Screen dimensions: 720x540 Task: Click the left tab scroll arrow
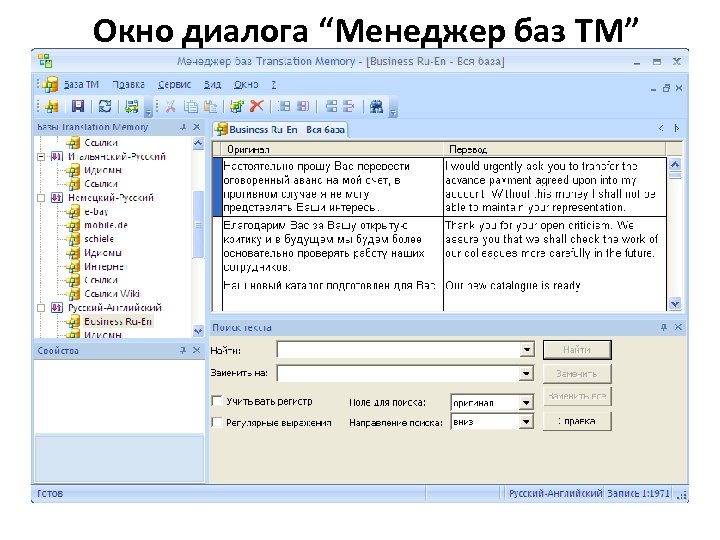(661, 128)
